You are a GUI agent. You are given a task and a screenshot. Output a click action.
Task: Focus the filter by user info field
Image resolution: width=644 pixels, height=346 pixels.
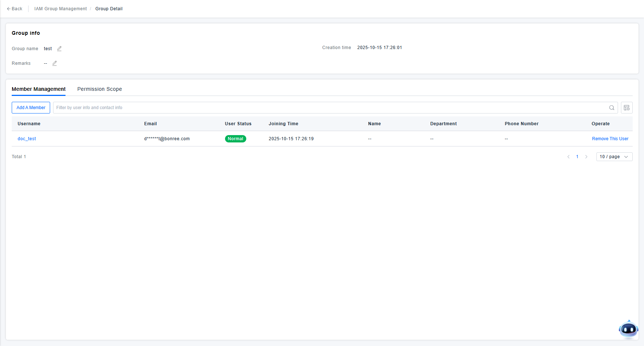pos(329,108)
